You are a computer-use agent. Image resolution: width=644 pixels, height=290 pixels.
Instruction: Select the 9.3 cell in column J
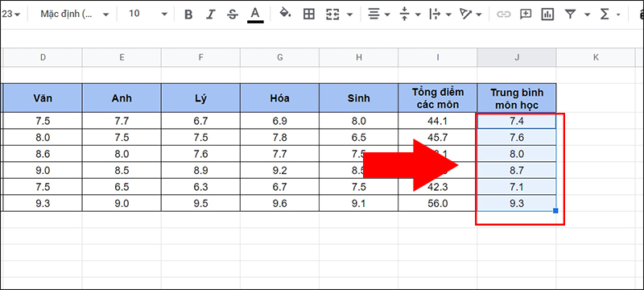point(517,203)
